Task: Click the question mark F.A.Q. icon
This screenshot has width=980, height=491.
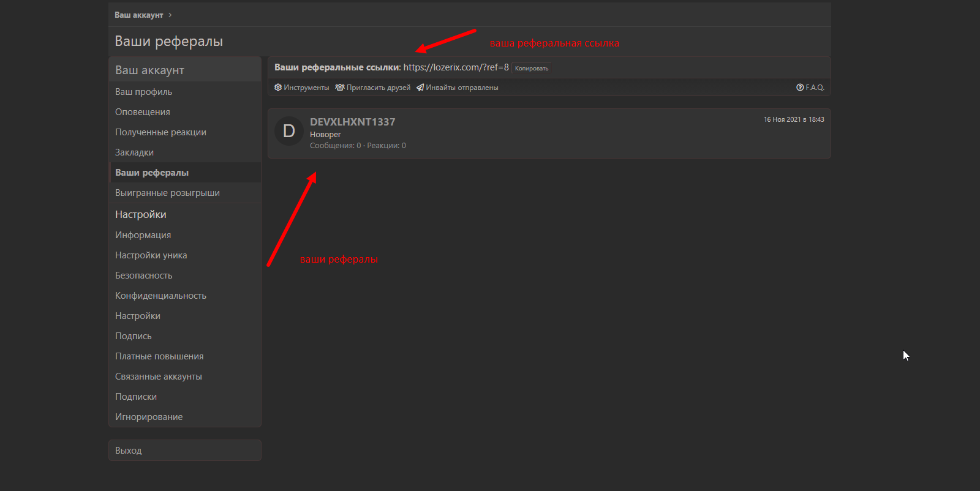Action: click(800, 88)
